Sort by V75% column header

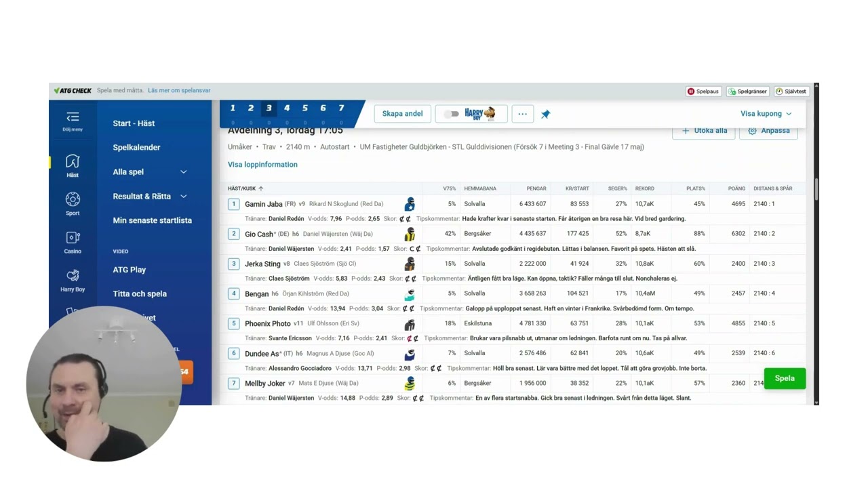(x=449, y=188)
